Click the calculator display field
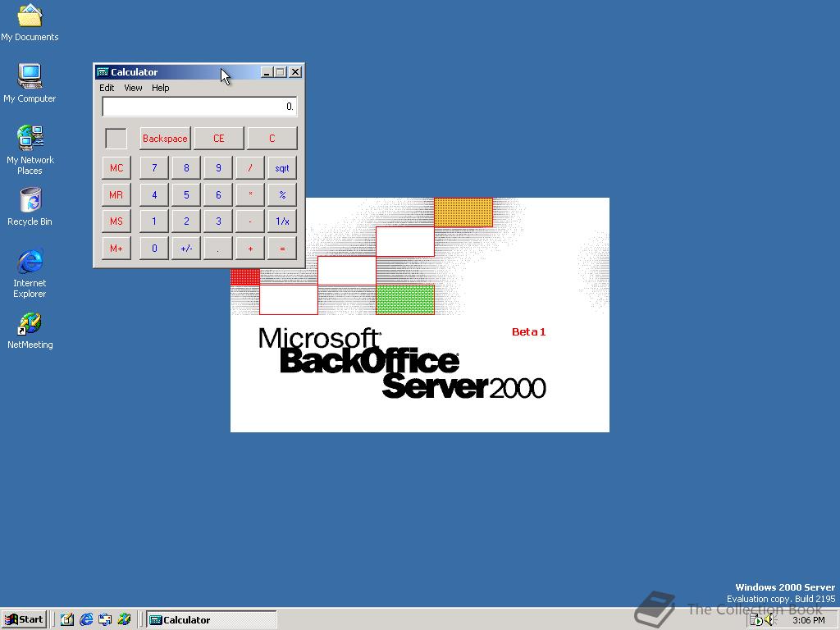840x630 pixels. (199, 107)
